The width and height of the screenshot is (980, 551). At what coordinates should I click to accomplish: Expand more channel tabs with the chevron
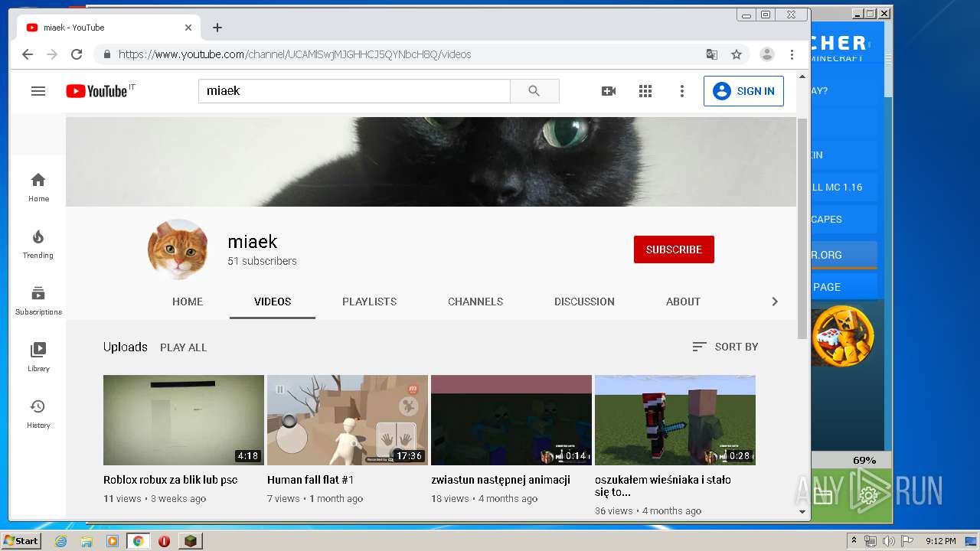[x=775, y=302]
